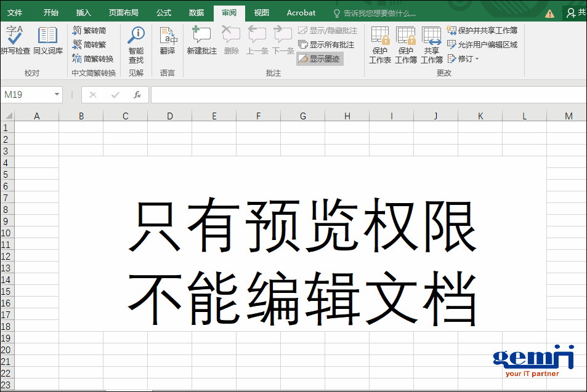Open the Thesaurus (同义词库) tool
Viewport: 587px width, 392px height.
(47, 41)
